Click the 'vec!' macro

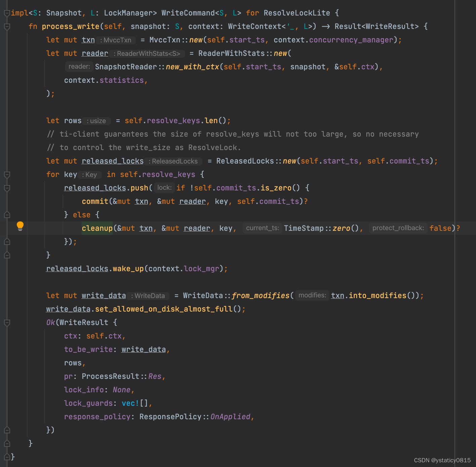(130, 403)
